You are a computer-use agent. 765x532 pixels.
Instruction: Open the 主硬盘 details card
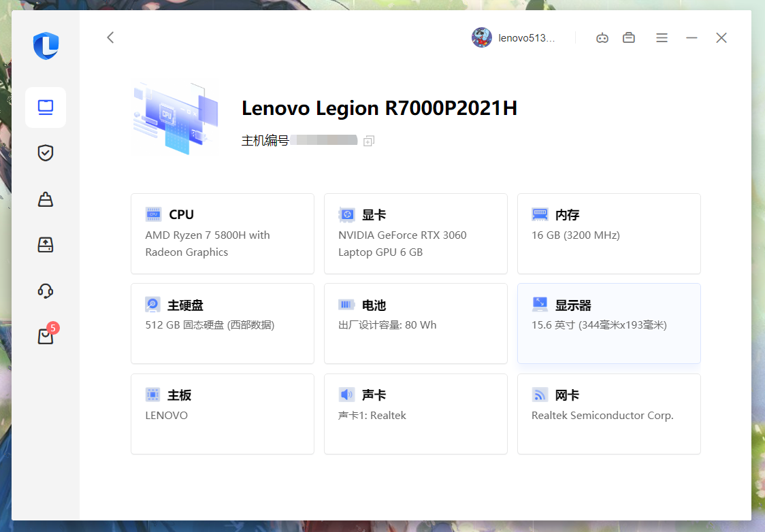coord(223,323)
